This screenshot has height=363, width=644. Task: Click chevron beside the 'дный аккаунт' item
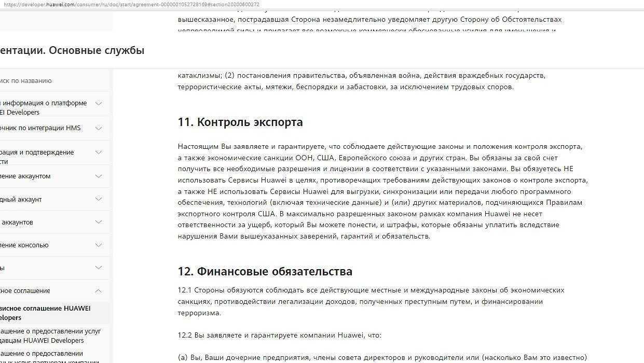pyautogui.click(x=98, y=199)
